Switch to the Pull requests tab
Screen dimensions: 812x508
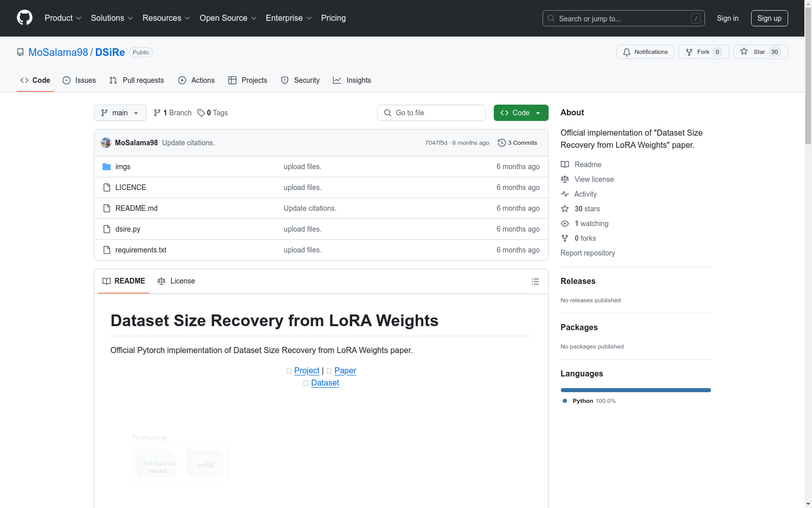point(137,80)
